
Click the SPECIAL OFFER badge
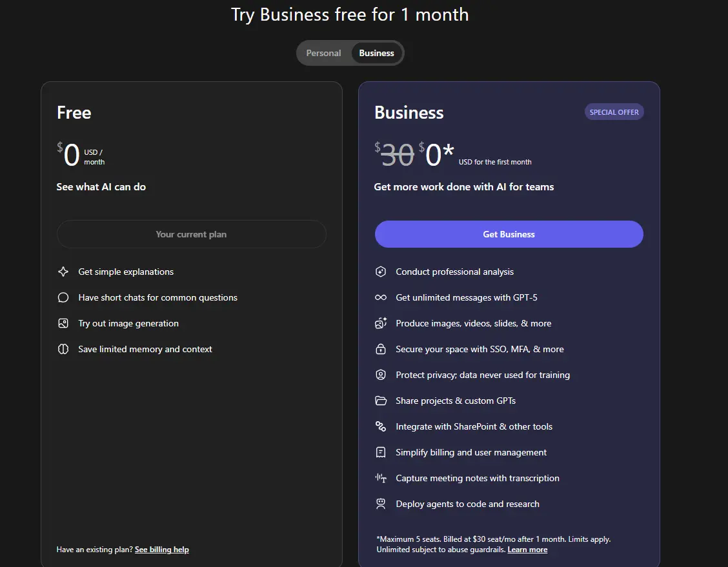click(x=614, y=112)
